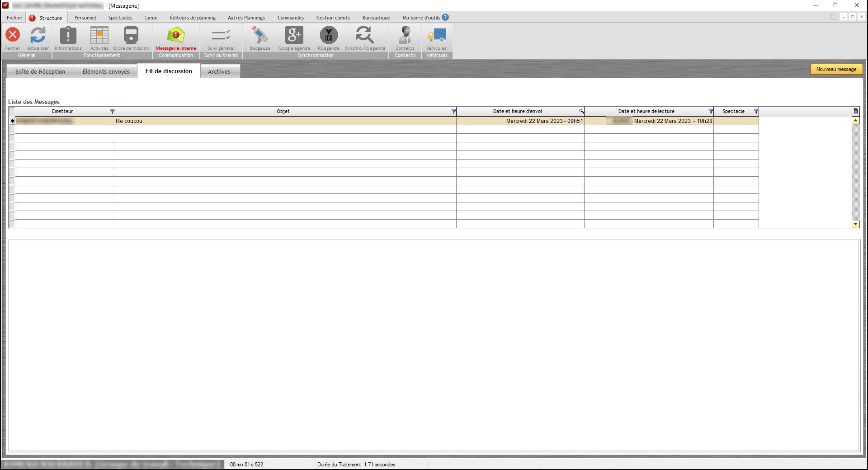The image size is (868, 470).
Task: Open Ma barre d'outils tab
Action: click(x=421, y=18)
